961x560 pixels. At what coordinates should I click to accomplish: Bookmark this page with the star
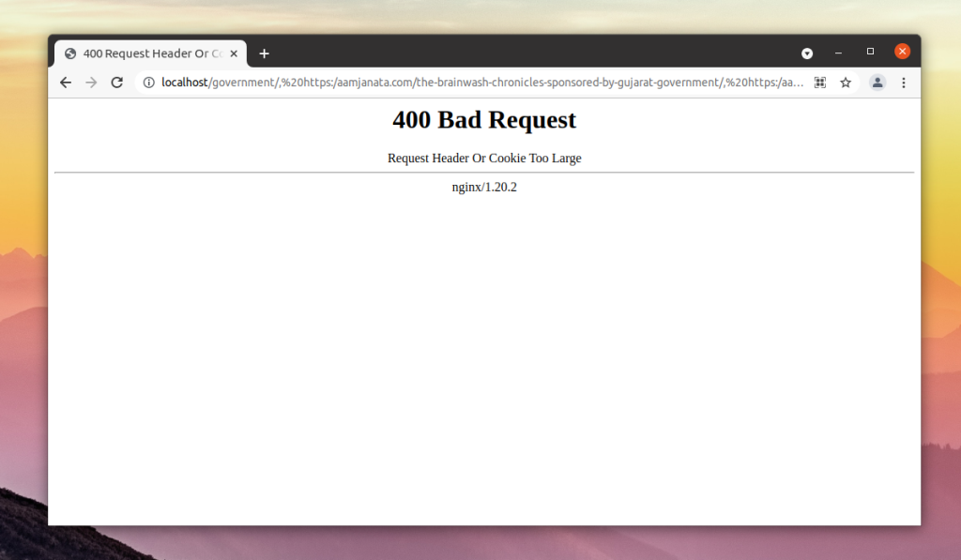pos(846,83)
